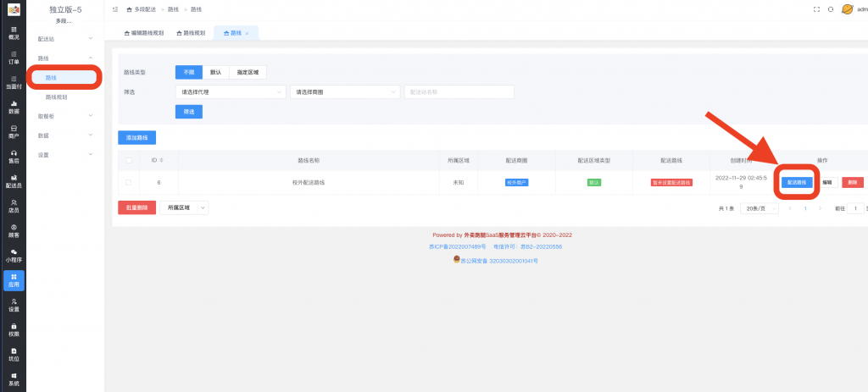Tick the select-all checkbox in table header
868x392 pixels.
point(129,160)
